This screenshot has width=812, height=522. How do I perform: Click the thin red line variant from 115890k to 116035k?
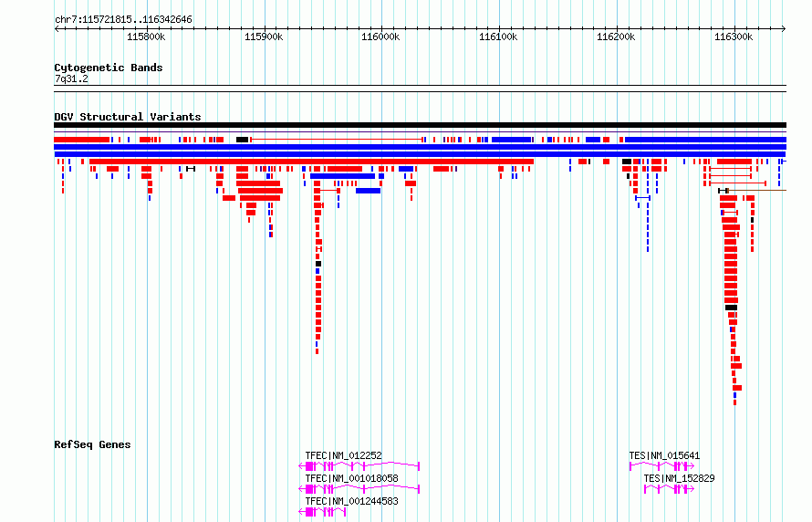(337, 140)
